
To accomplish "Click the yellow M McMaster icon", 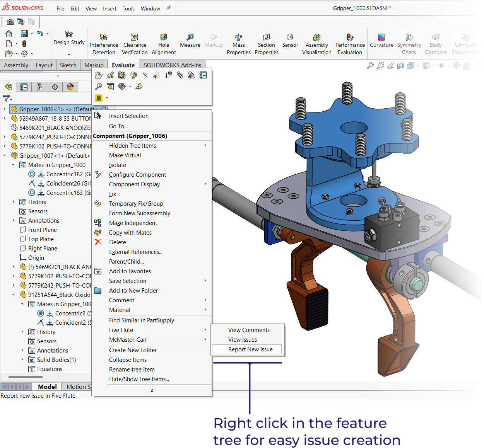I will tap(99, 98).
